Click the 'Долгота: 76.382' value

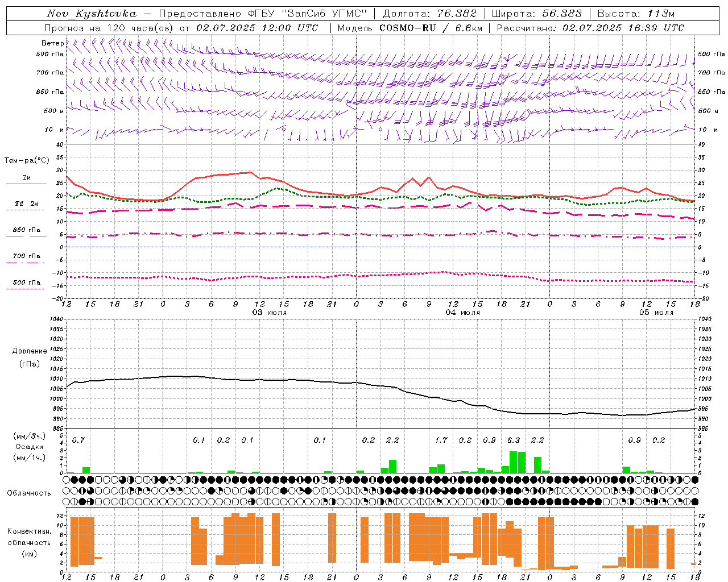[x=429, y=14]
